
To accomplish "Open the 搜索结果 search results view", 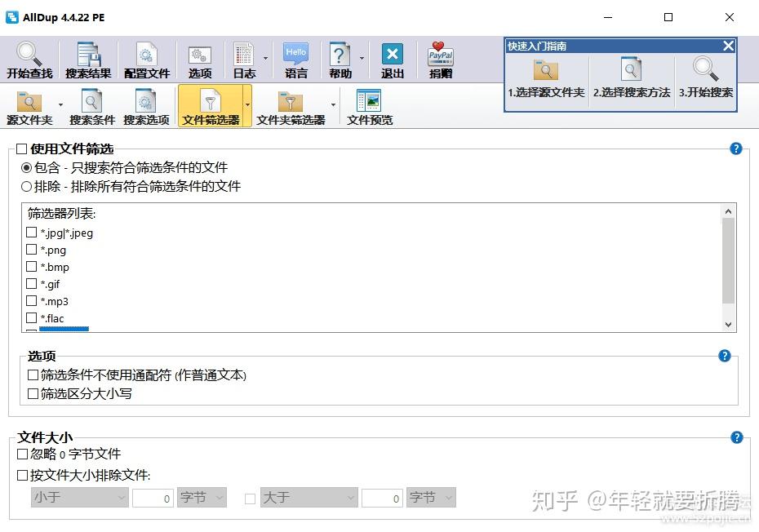I will click(88, 60).
